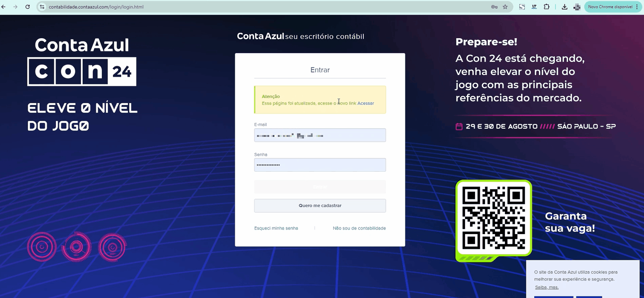Open site information icon in address bar
The width and height of the screenshot is (644, 298).
point(42,7)
